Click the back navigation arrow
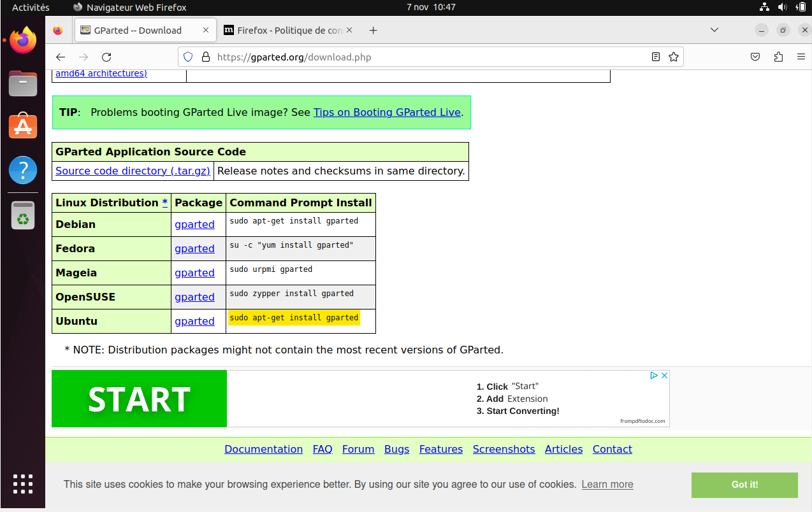Viewport: 812px width, 512px height. coord(61,57)
